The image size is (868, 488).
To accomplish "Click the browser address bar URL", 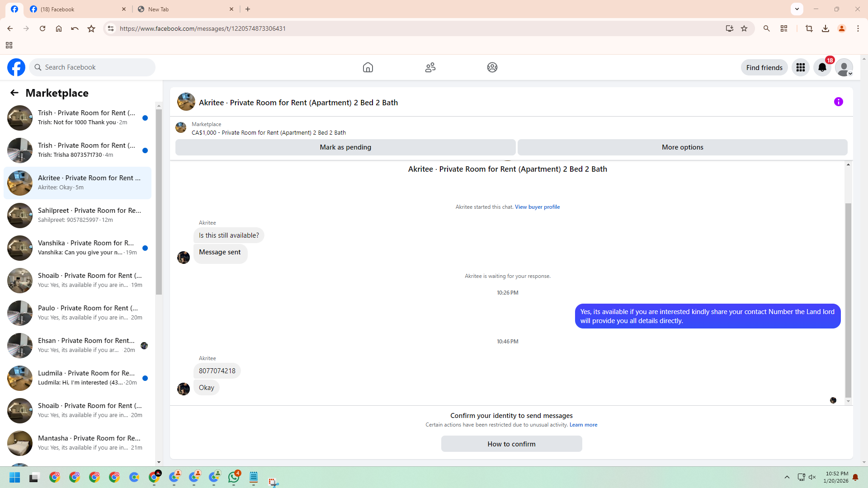I will point(203,28).
